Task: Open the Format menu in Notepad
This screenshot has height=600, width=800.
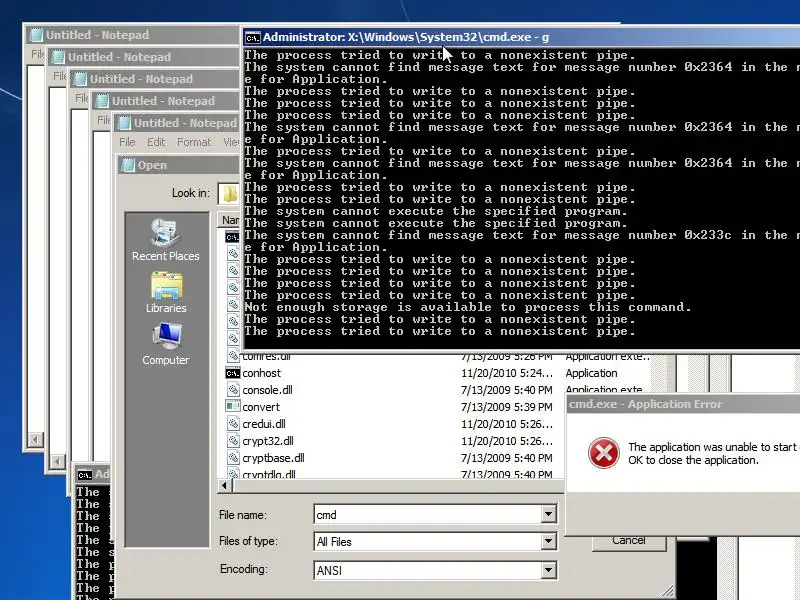Action: (194, 142)
